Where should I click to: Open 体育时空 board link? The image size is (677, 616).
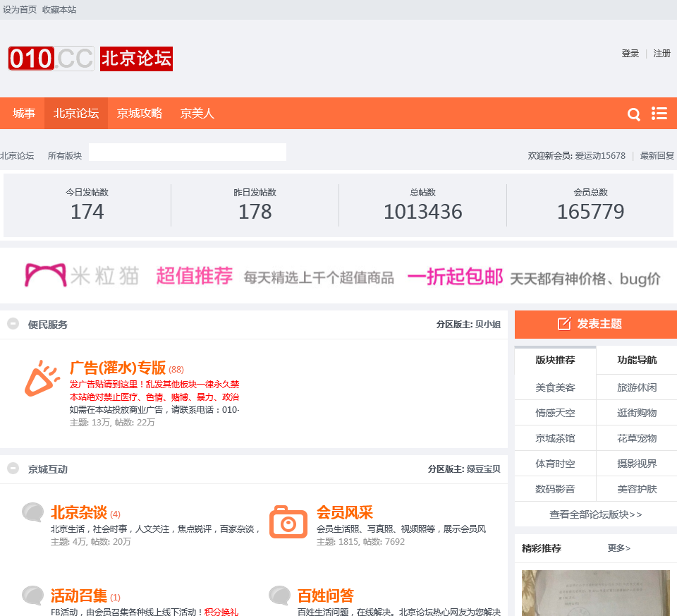click(x=555, y=464)
